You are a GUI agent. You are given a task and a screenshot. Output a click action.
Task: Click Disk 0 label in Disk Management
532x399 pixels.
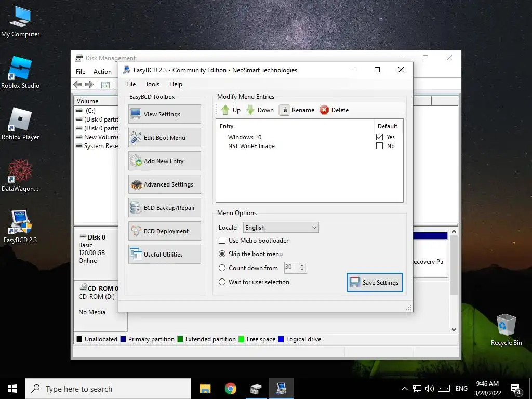pyautogui.click(x=96, y=237)
